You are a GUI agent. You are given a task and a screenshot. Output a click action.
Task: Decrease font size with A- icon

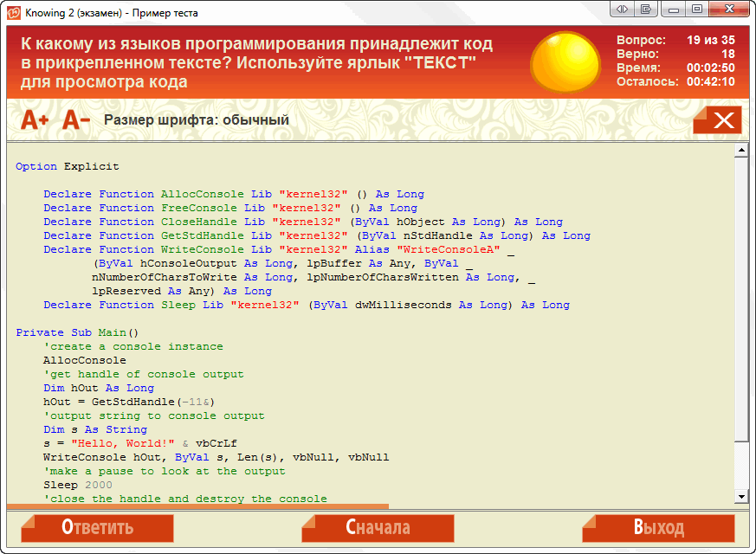75,120
